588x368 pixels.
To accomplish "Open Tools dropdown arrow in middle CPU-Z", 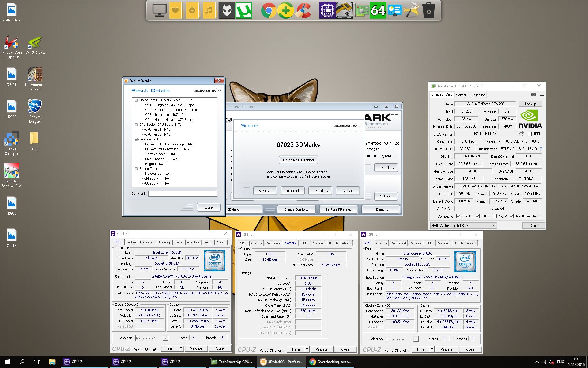I will (x=307, y=349).
